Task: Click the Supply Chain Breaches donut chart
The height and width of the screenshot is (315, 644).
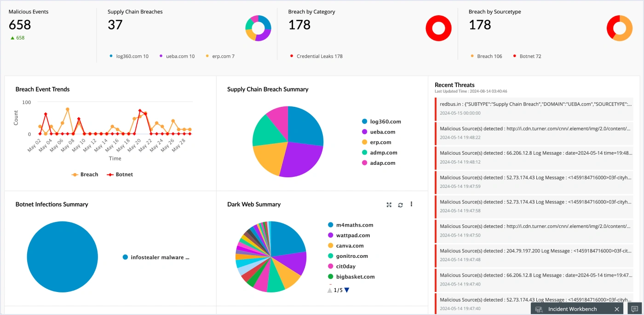Action: (258, 28)
